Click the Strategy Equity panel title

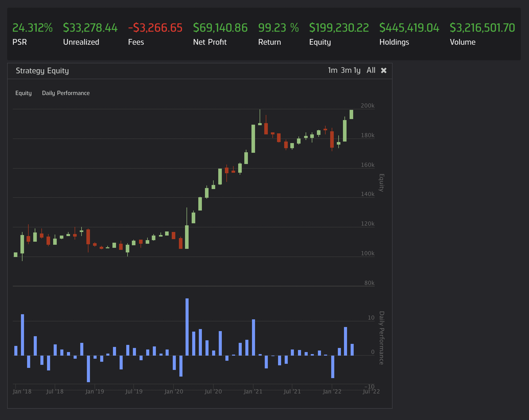click(42, 71)
